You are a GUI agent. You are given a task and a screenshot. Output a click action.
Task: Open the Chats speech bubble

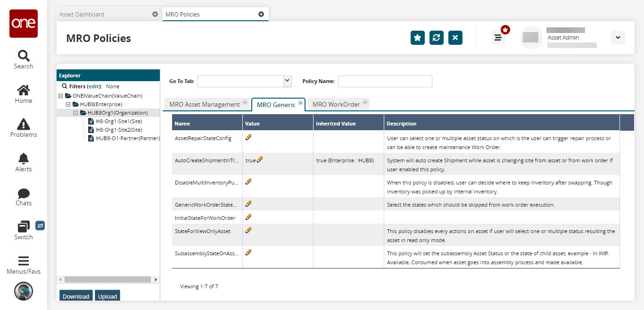[x=23, y=193]
